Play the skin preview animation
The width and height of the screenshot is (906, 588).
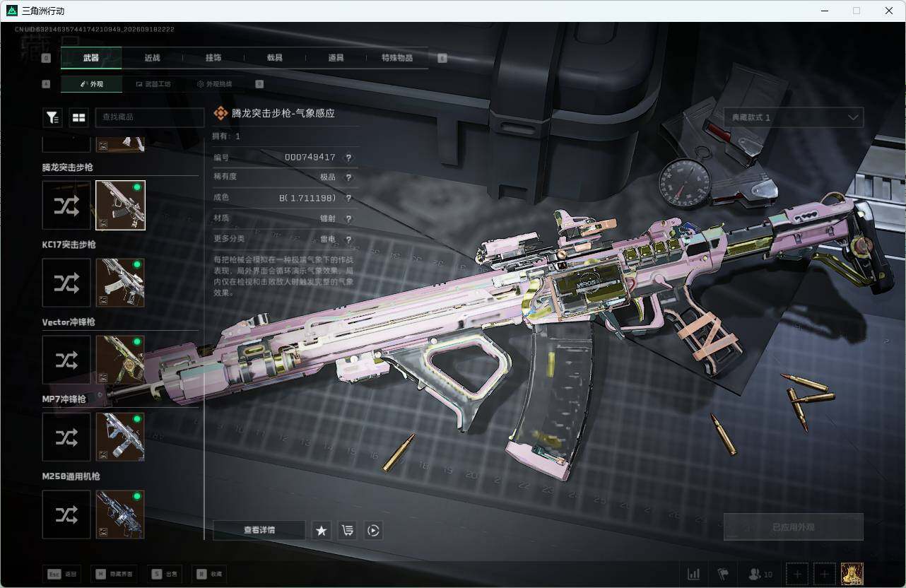point(373,530)
